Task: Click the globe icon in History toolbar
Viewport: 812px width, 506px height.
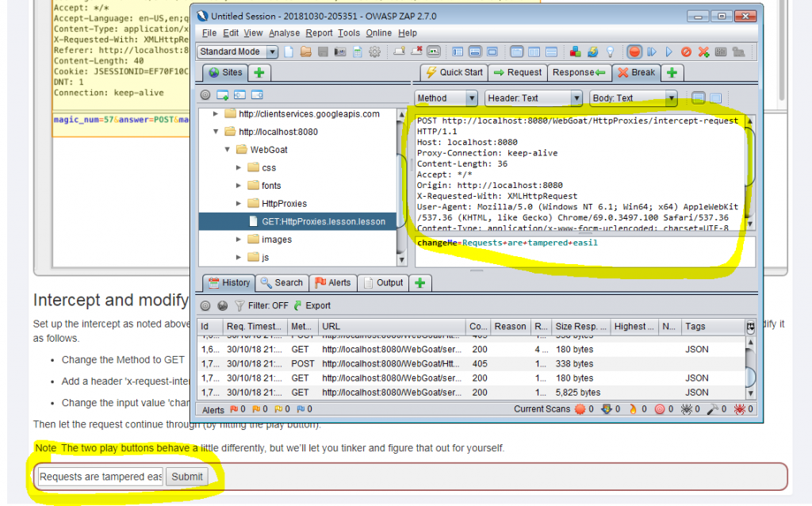Action: point(223,305)
